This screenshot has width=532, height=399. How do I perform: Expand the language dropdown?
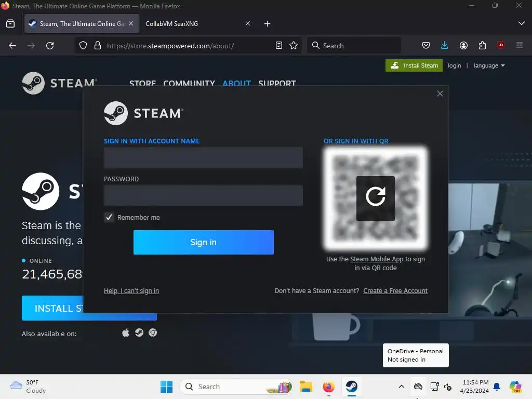click(x=489, y=65)
